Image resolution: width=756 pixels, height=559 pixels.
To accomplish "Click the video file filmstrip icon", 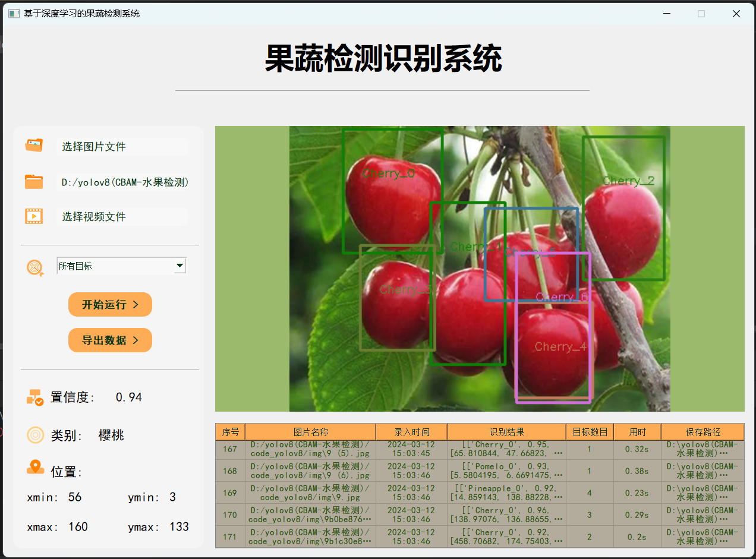I will click(x=34, y=216).
